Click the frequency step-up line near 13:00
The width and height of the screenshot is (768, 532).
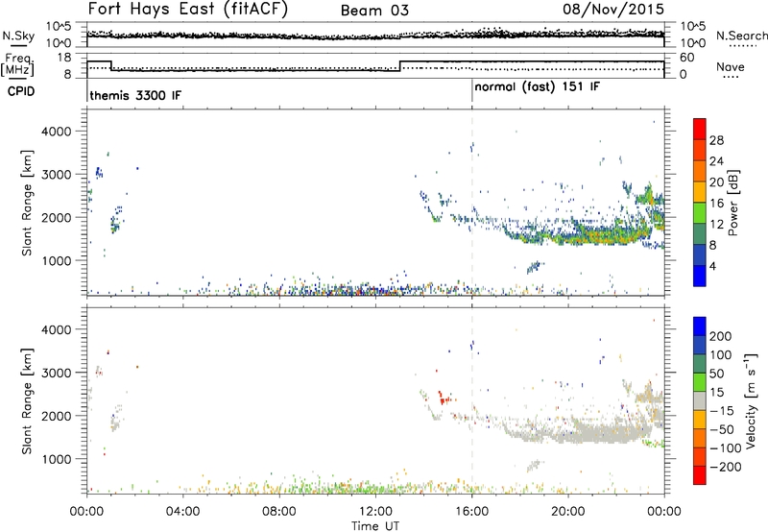[x=400, y=65]
